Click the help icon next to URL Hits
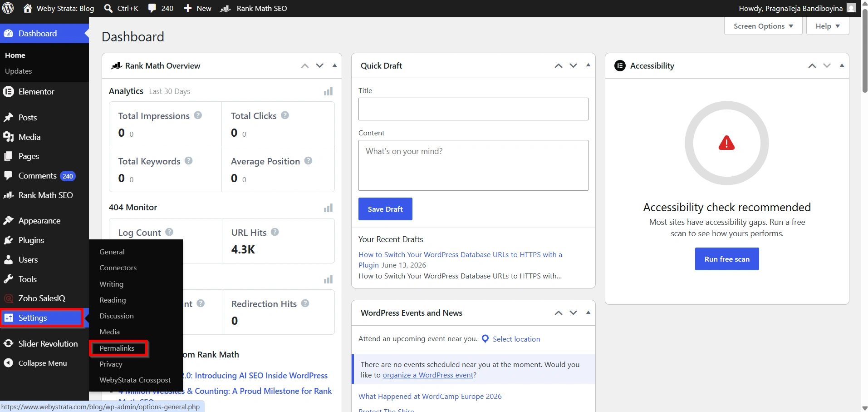Viewport: 868px width, 412px height. click(275, 232)
